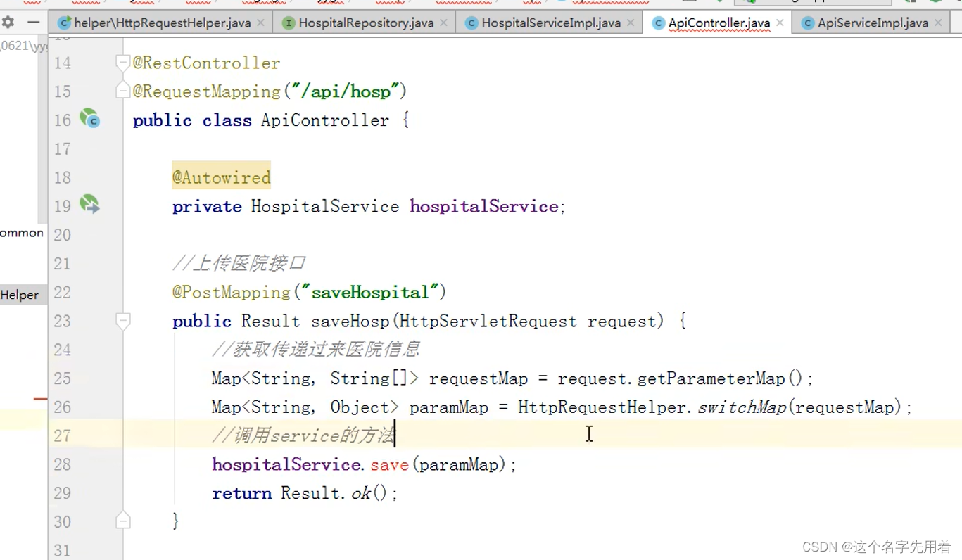Click getParameterMap method call

click(711, 378)
